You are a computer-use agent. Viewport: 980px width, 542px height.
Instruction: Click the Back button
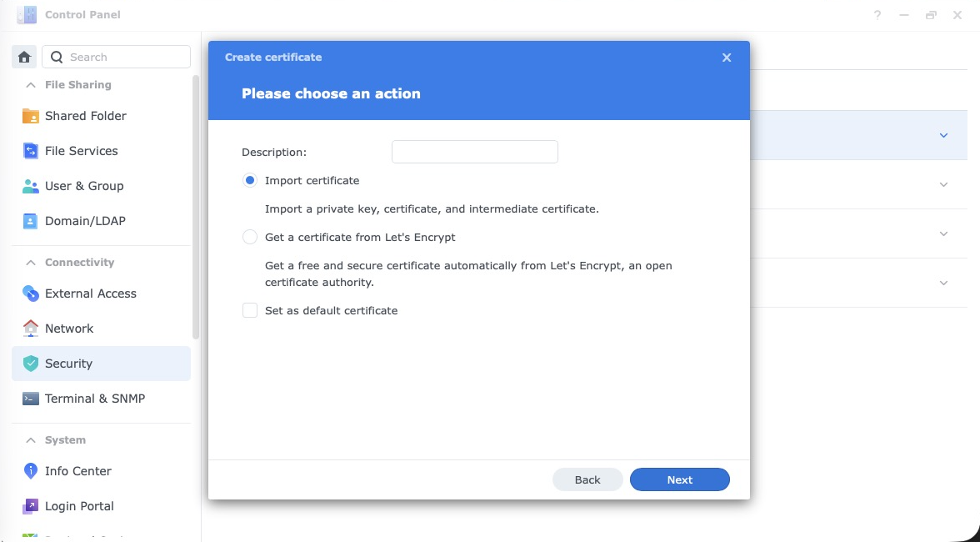[587, 479]
